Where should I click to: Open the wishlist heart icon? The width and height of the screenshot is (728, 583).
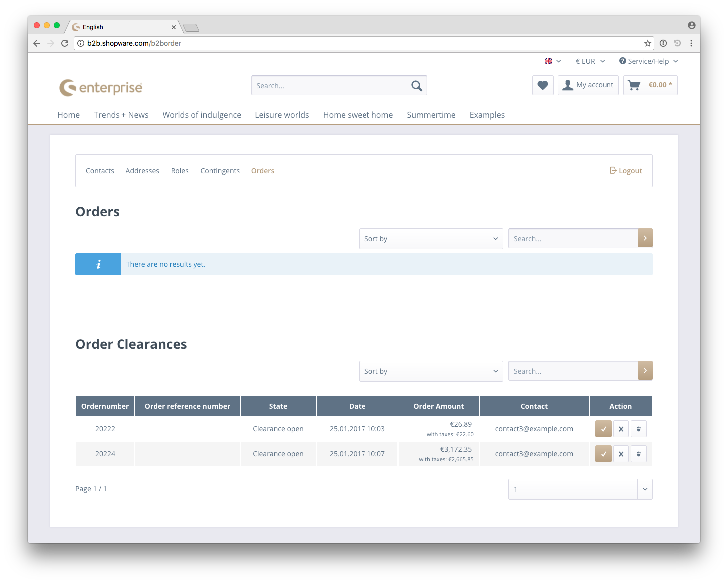(x=543, y=85)
